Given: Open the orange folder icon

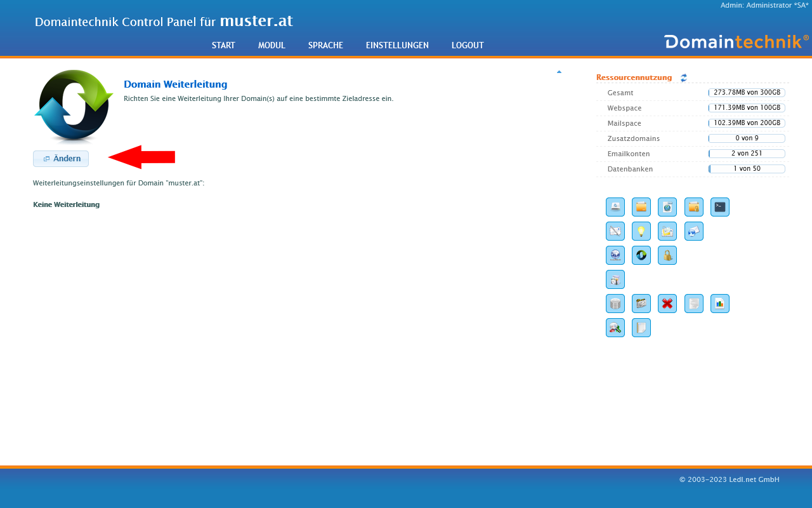Looking at the screenshot, I should (641, 207).
